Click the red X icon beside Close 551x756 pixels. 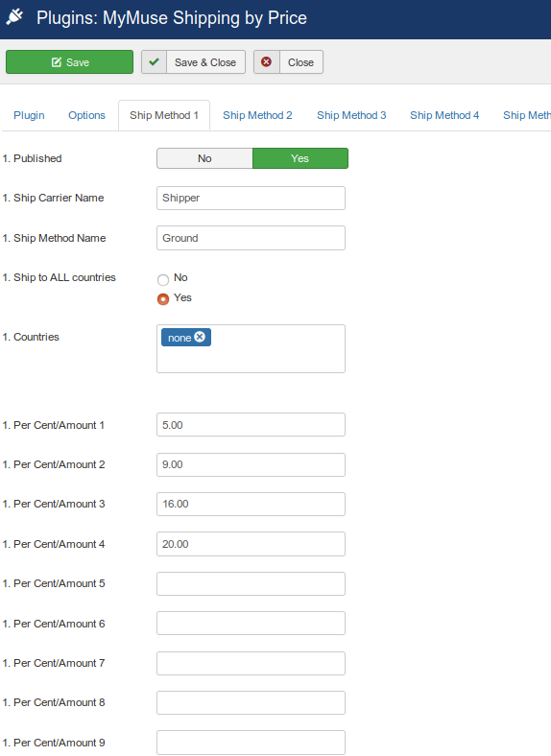point(266,62)
